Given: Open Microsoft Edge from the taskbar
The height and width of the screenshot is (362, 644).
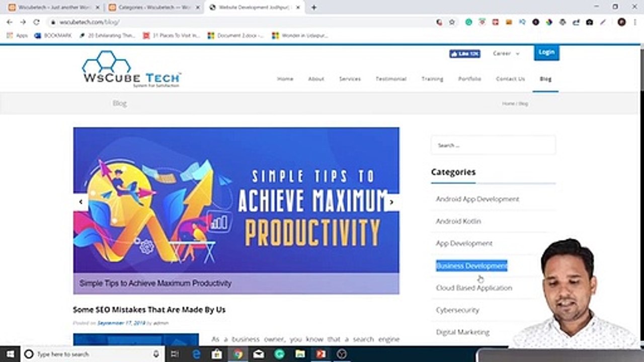Looking at the screenshot, I should pyautogui.click(x=197, y=354).
